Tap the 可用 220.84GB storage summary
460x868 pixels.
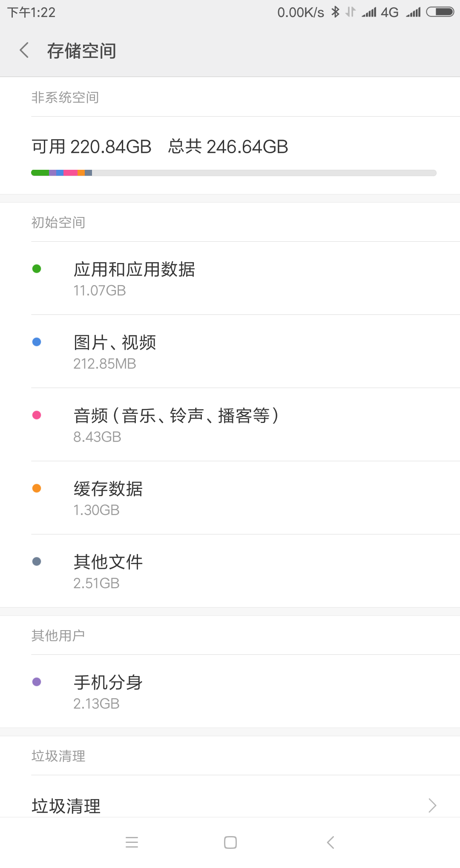(x=92, y=147)
